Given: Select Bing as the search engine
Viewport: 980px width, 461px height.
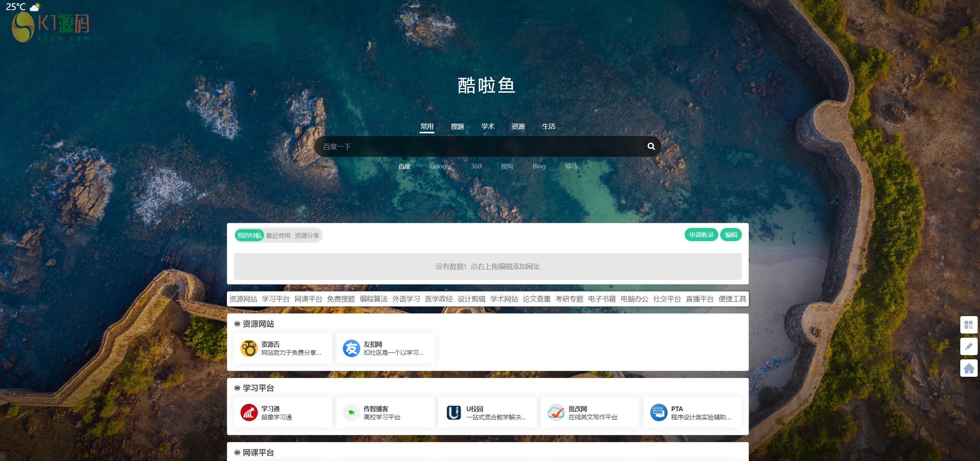Looking at the screenshot, I should (539, 166).
